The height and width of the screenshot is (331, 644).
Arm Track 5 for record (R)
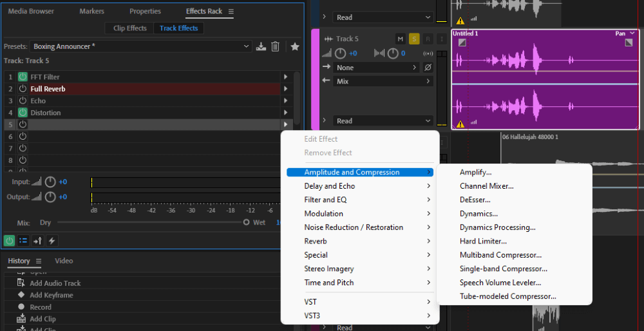coord(428,39)
